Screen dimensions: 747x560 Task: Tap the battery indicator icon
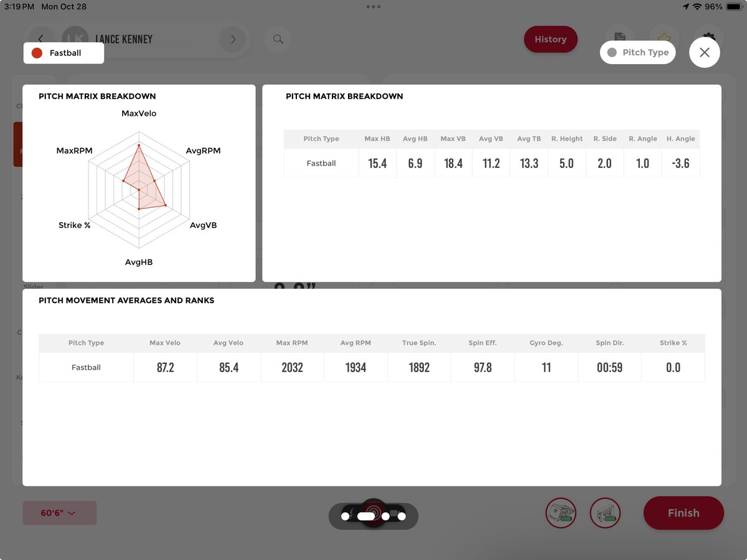coord(733,6)
